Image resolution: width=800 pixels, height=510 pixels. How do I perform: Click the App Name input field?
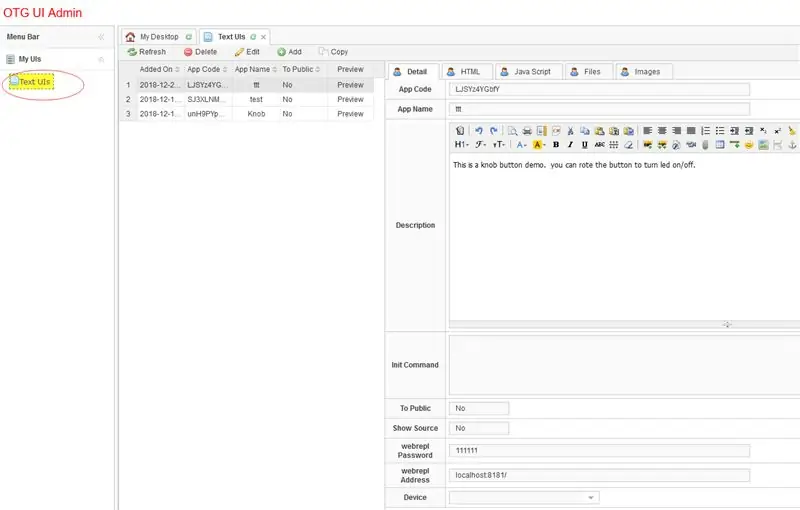click(x=599, y=109)
